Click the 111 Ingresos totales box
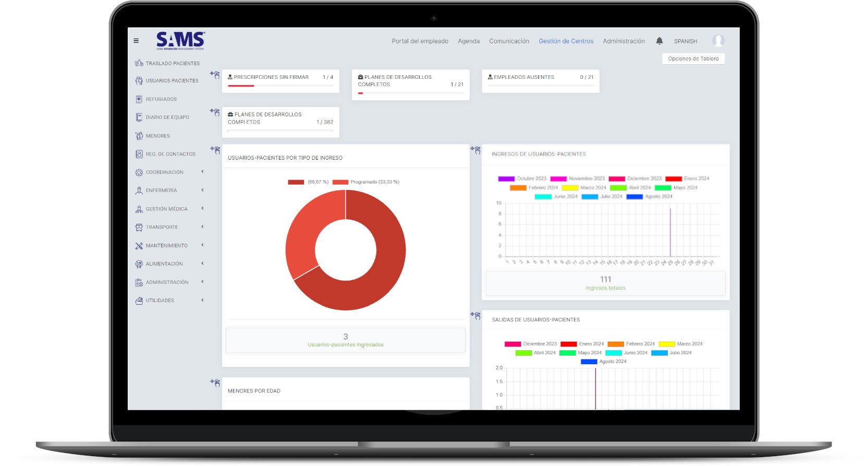The image size is (868, 466). coord(605,283)
